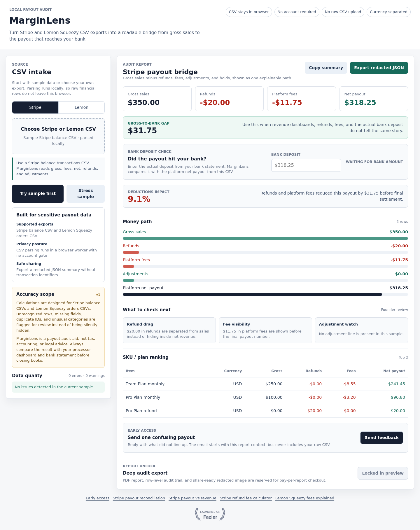This screenshot has height=530, width=420.
Task: Click the Platform net payout bar
Action: click(x=265, y=294)
